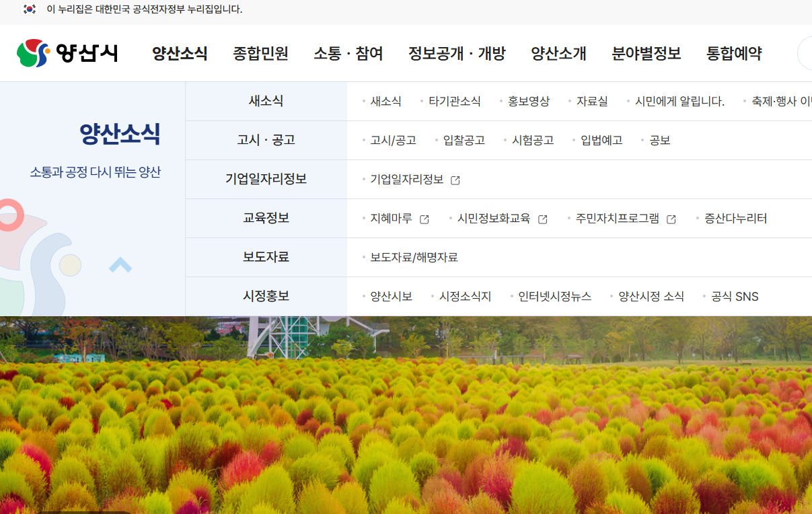This screenshot has width=812, height=514.
Task: Click the Taegeukgi flag icon in the government banner
Action: point(28,10)
